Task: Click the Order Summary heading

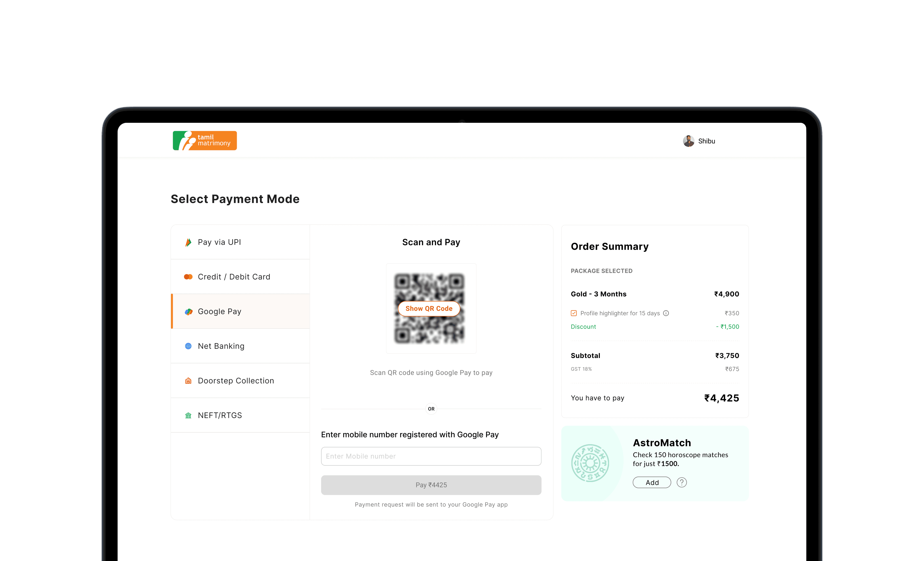Action: point(610,246)
